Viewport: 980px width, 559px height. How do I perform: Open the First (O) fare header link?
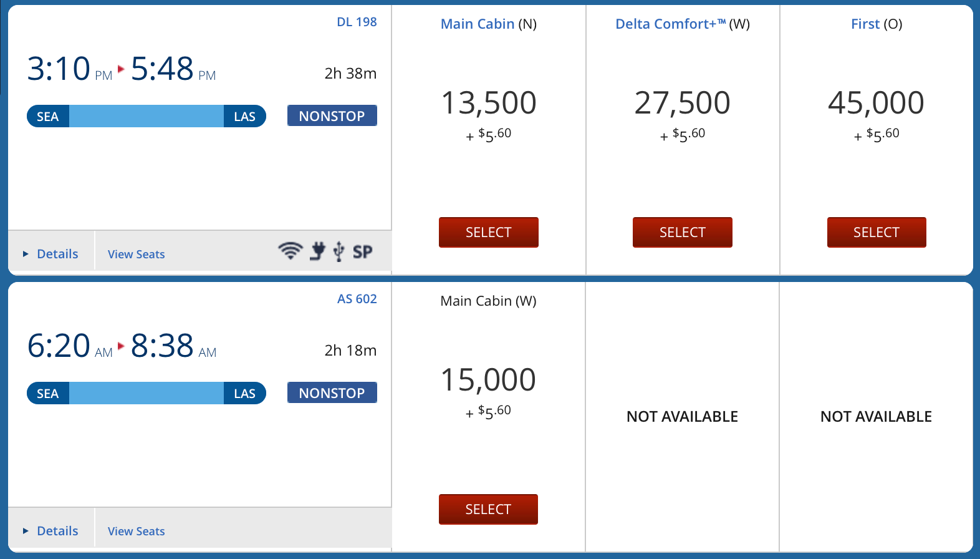(865, 24)
